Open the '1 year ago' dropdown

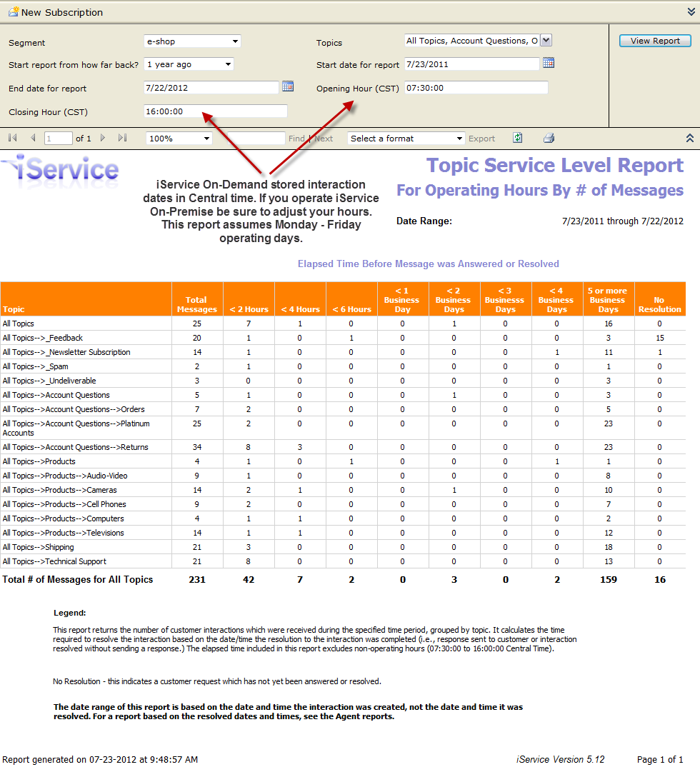pyautogui.click(x=189, y=64)
